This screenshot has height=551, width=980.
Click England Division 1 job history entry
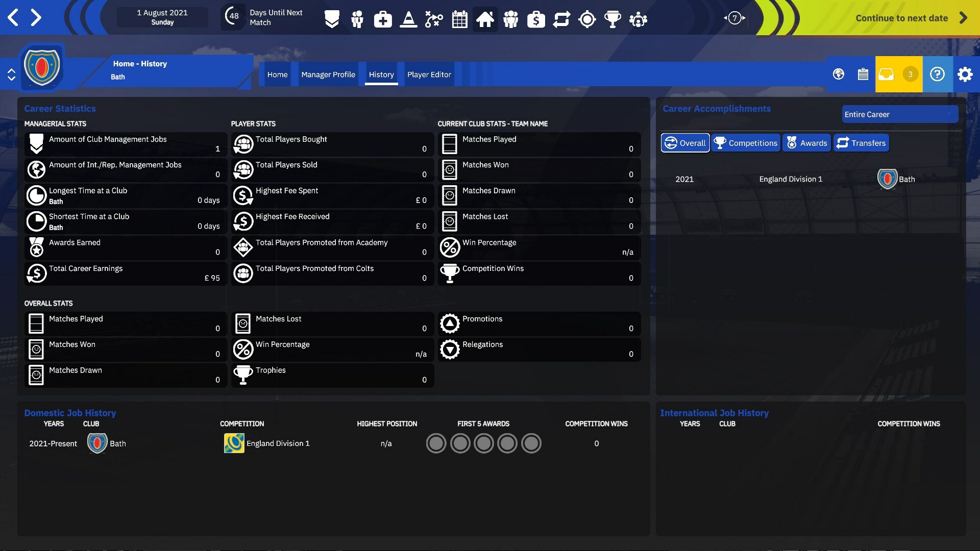click(278, 443)
